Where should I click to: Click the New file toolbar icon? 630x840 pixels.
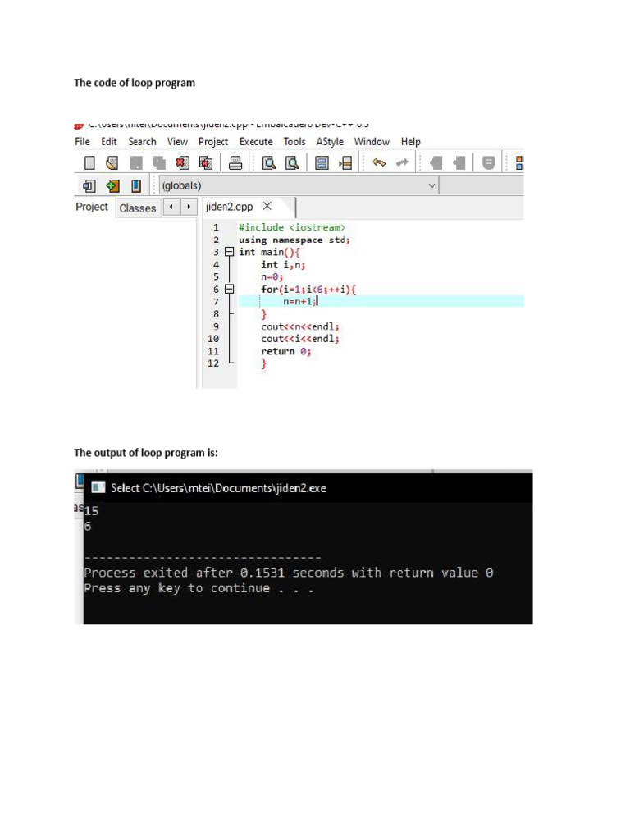click(89, 163)
